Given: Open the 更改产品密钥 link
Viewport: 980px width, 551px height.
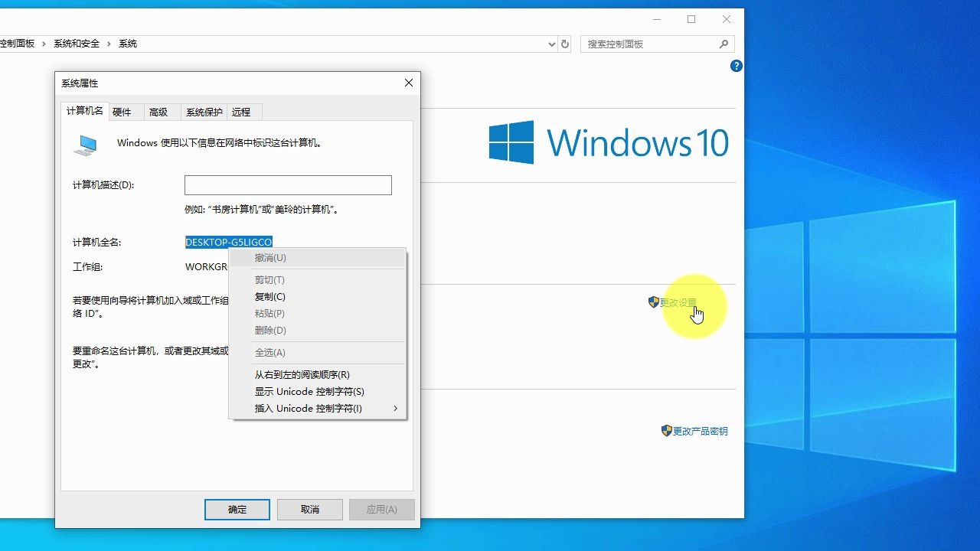Looking at the screenshot, I should (701, 432).
